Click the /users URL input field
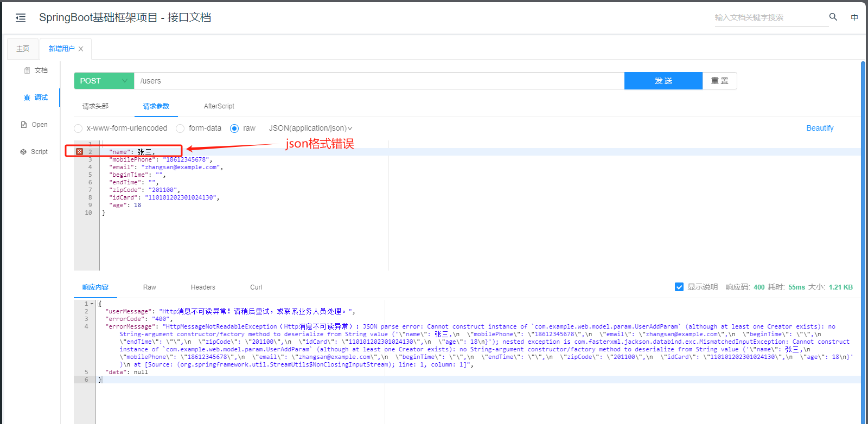868x424 pixels. [x=379, y=81]
